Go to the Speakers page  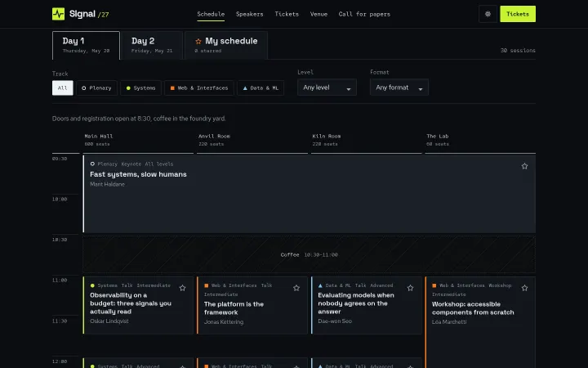pyautogui.click(x=249, y=14)
